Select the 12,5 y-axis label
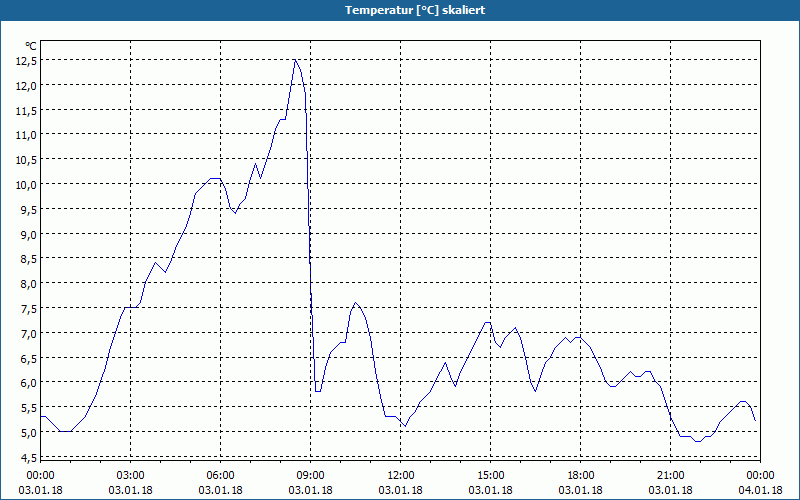The image size is (800, 500). pos(28,61)
